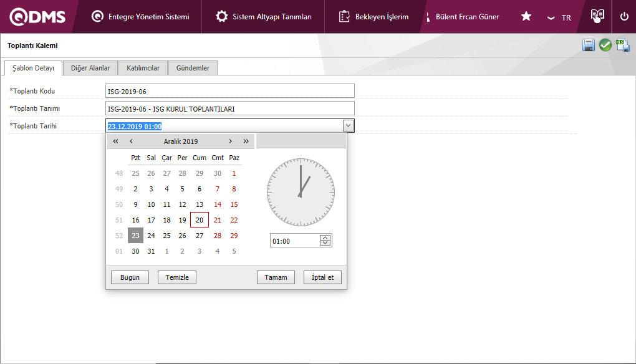Go to previous year in calendar
This screenshot has width=636, height=364.
tap(115, 141)
